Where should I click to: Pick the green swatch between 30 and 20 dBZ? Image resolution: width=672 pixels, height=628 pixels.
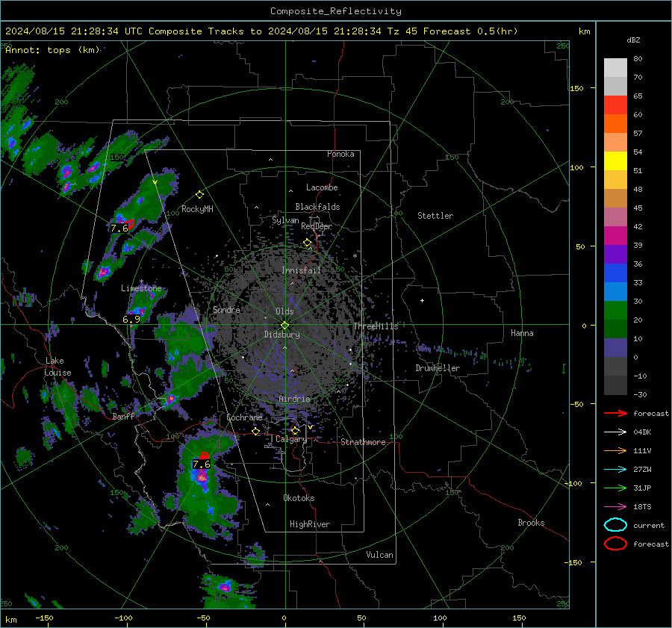pos(615,311)
